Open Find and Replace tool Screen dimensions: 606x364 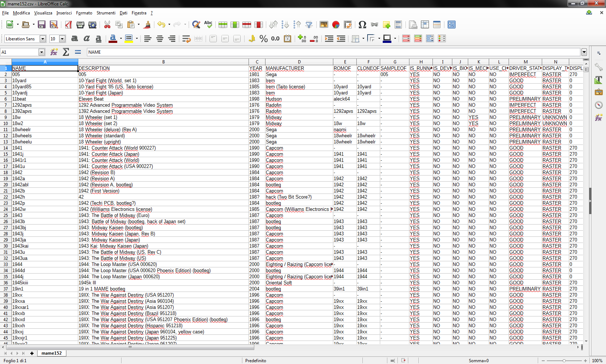pyautogui.click(x=196, y=25)
